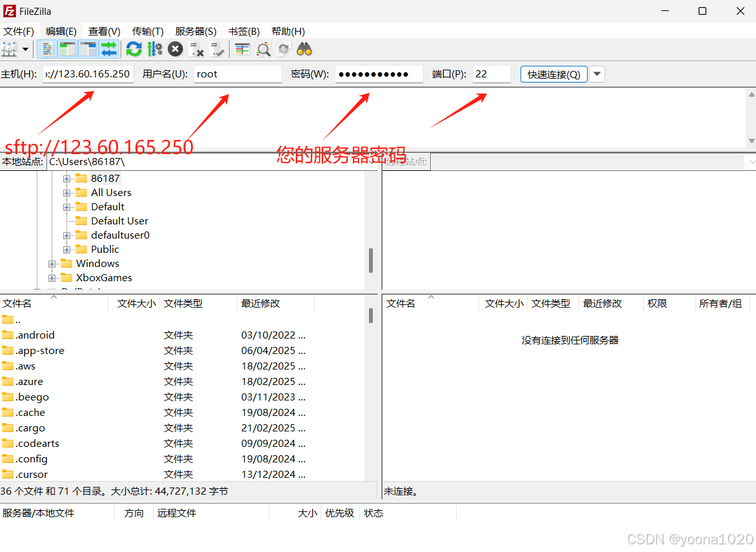Toggle the remote directory tree view
This screenshot has width=756, height=552.
[88, 49]
